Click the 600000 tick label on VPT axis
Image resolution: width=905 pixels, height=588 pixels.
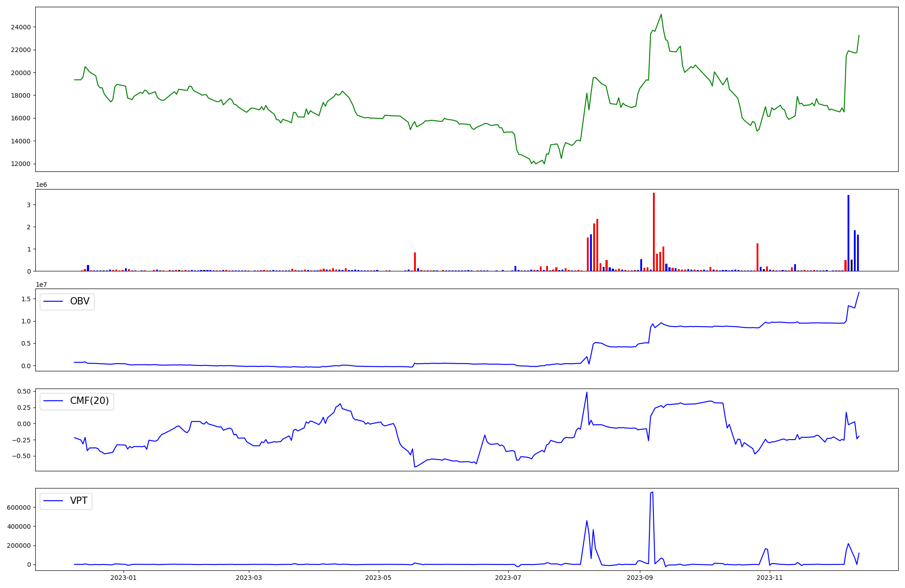coord(19,507)
